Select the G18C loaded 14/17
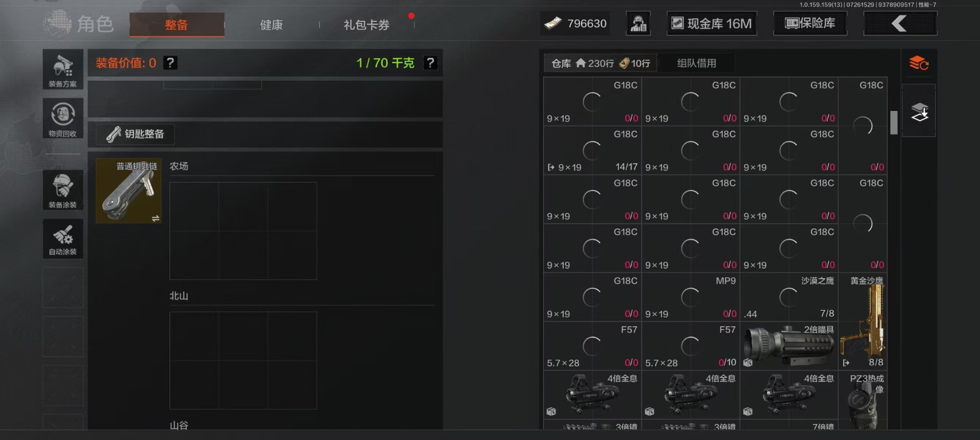Screen dimensions: 980x440 click(593, 151)
